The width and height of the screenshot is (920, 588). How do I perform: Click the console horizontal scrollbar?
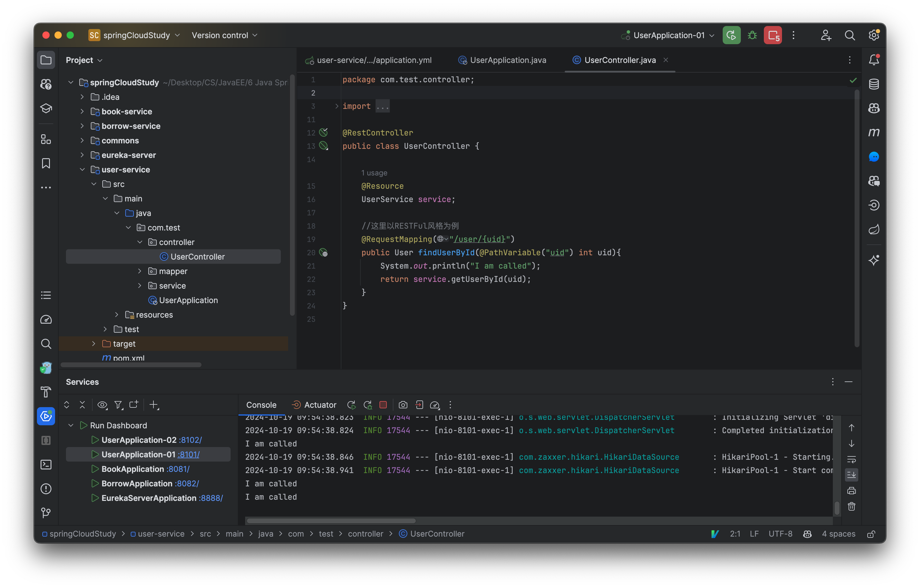pos(331,521)
